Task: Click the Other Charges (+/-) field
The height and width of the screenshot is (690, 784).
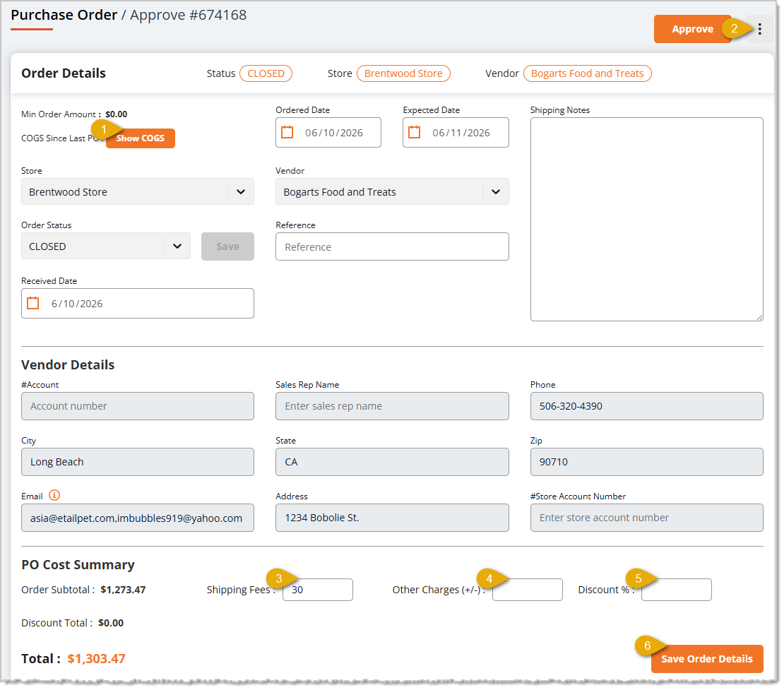Action: point(528,590)
